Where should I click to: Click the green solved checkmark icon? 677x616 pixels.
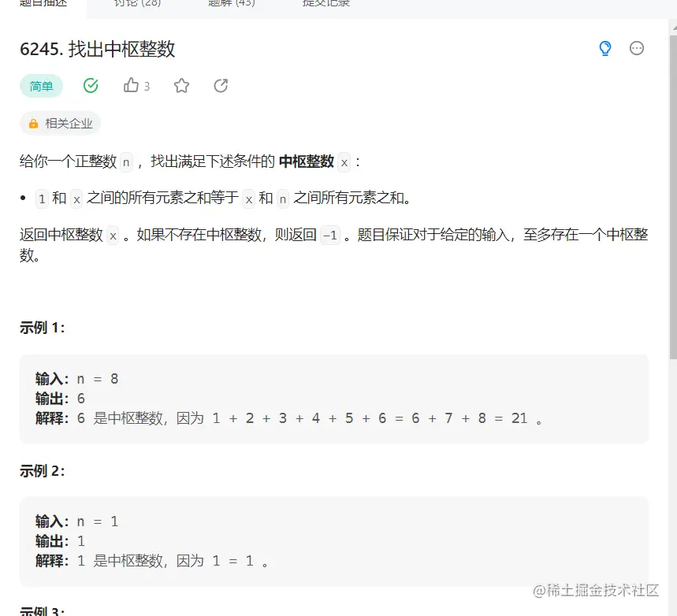click(91, 86)
